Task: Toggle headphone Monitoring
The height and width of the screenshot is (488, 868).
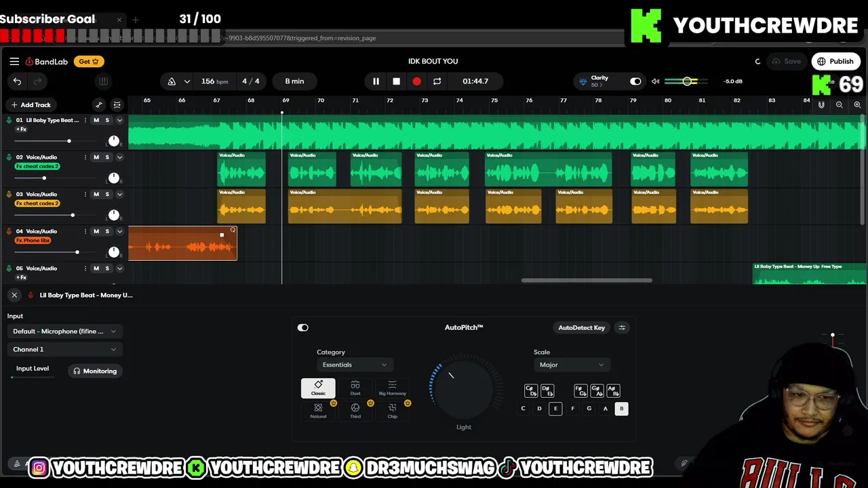Action: [x=95, y=371]
